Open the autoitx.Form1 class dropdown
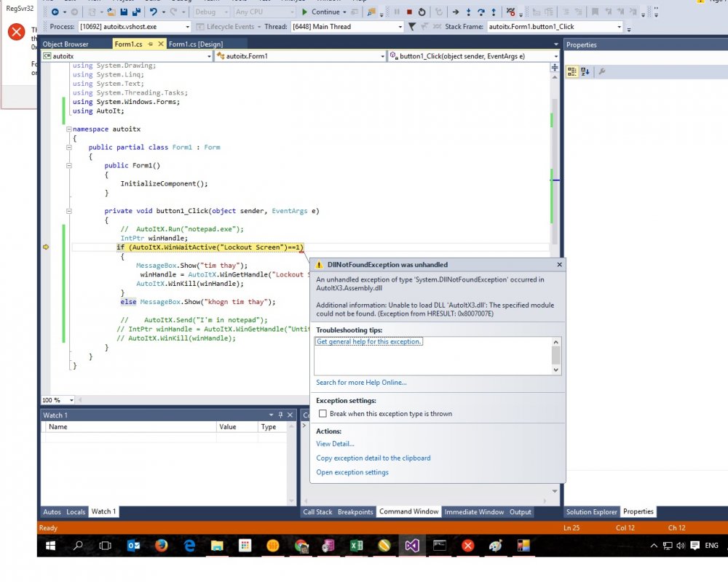 [x=383, y=56]
